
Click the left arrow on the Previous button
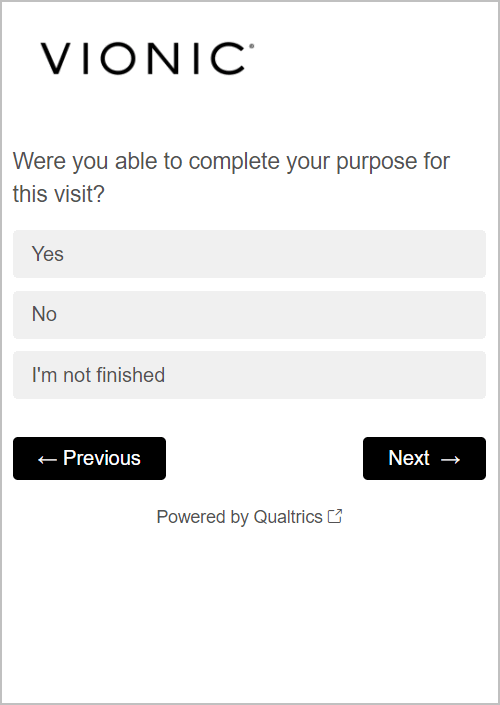click(x=47, y=460)
